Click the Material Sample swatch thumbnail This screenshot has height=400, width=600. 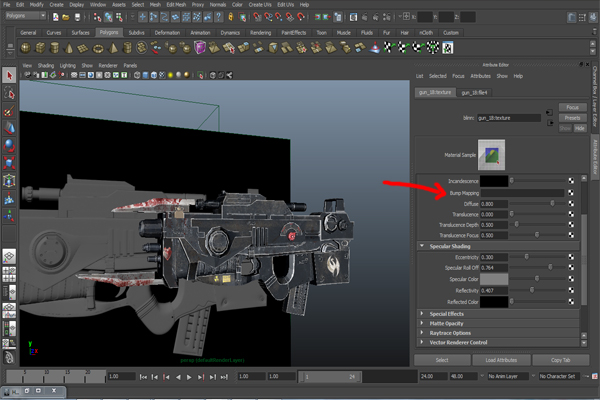point(491,155)
